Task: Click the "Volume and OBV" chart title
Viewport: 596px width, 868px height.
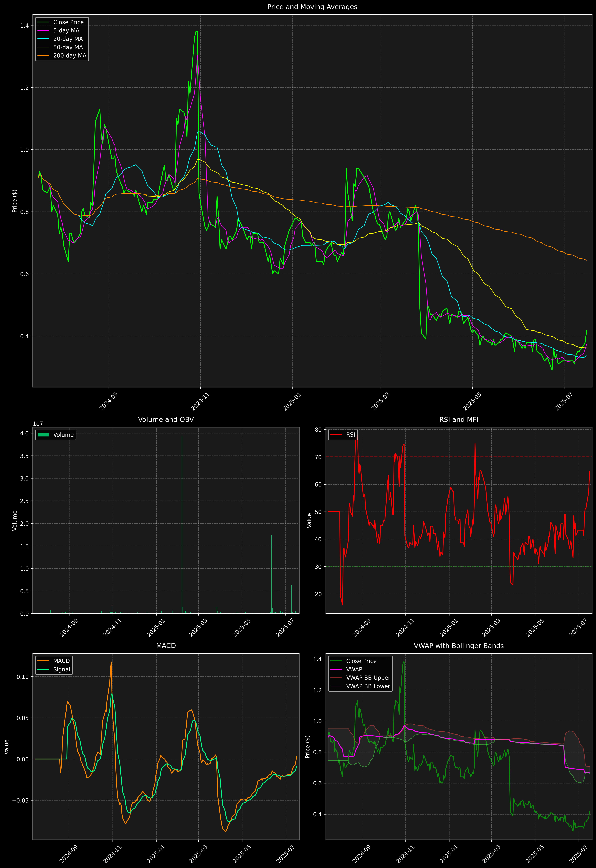Action: coord(166,419)
